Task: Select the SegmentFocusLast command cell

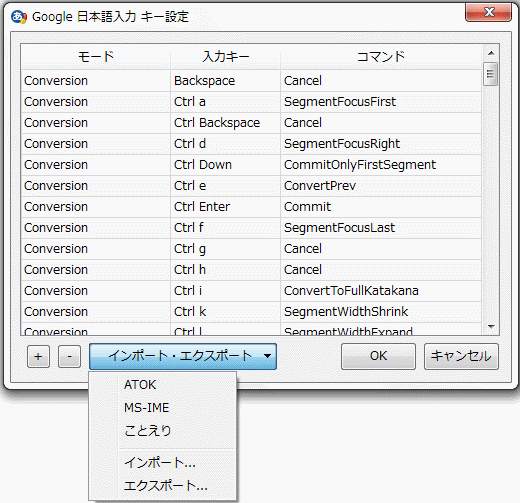Action: click(381, 228)
